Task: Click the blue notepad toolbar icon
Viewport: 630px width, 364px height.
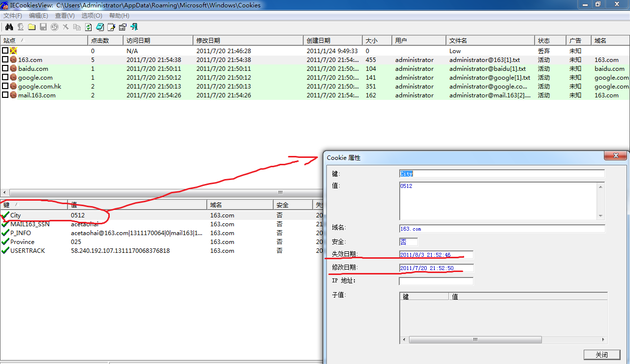Action: [100, 27]
